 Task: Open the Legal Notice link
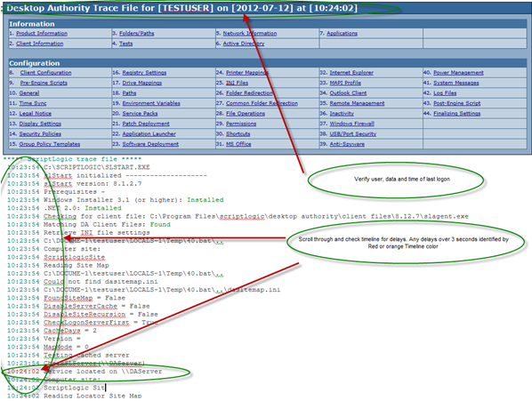(36, 113)
